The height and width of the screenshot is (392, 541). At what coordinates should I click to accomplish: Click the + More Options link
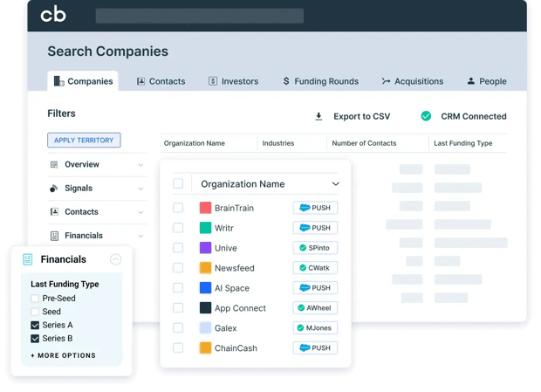point(63,355)
